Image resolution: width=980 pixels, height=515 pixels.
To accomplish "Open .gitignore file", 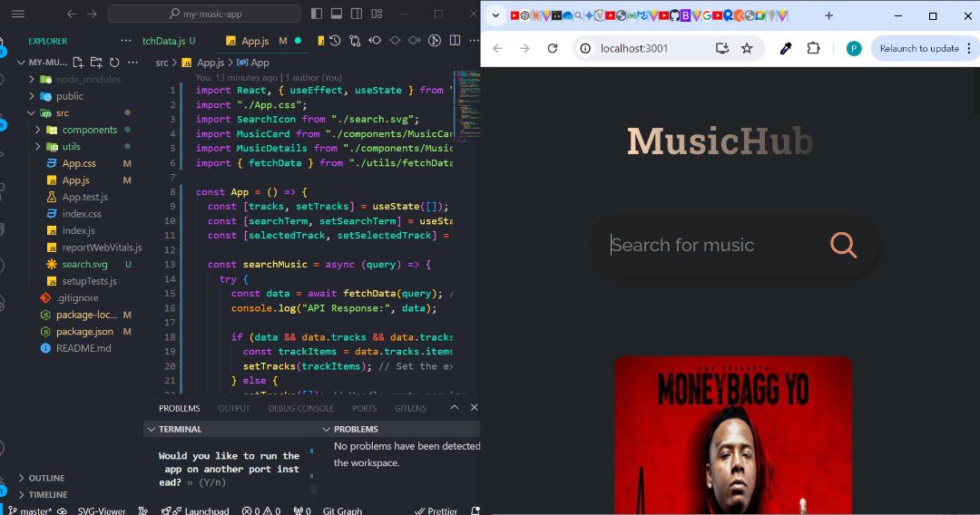I will click(x=77, y=298).
